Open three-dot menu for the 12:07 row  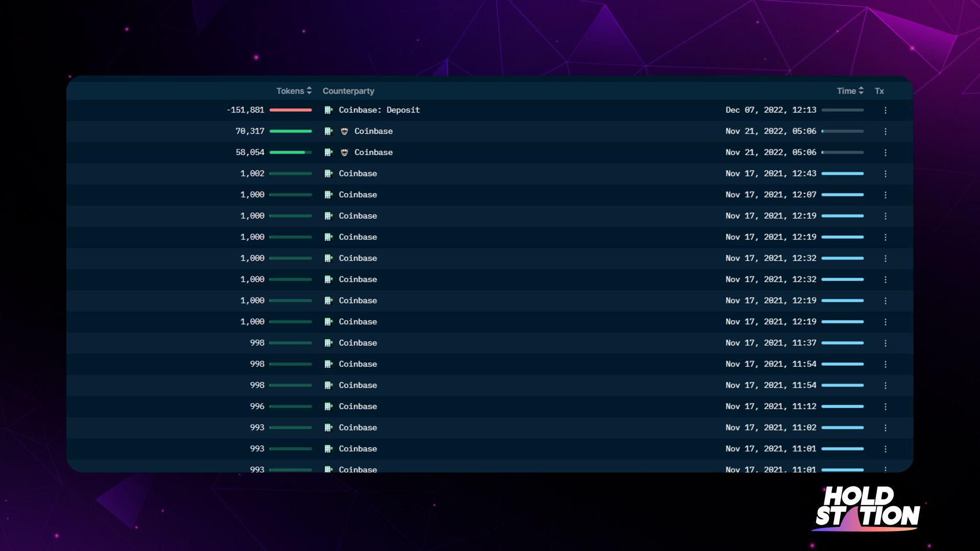click(886, 195)
